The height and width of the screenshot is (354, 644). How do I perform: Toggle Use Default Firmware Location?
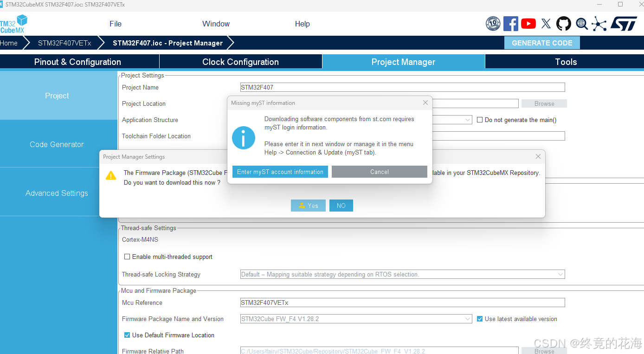tap(127, 335)
